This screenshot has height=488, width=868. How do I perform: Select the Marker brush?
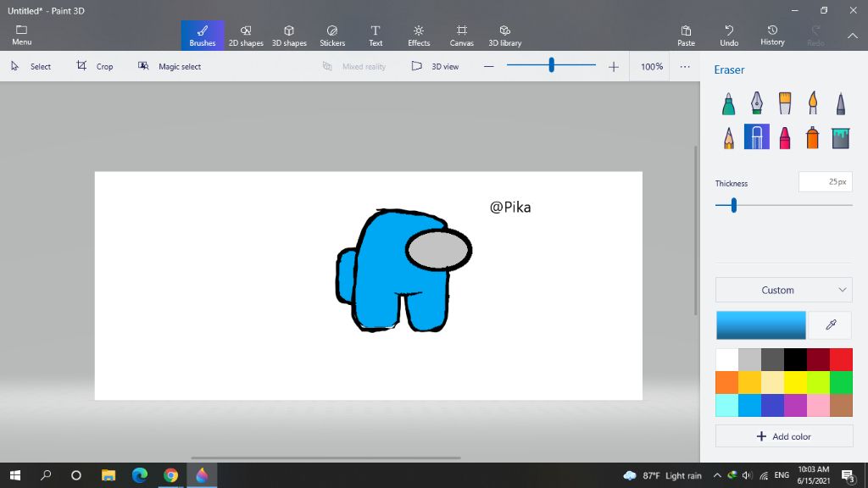coord(728,103)
